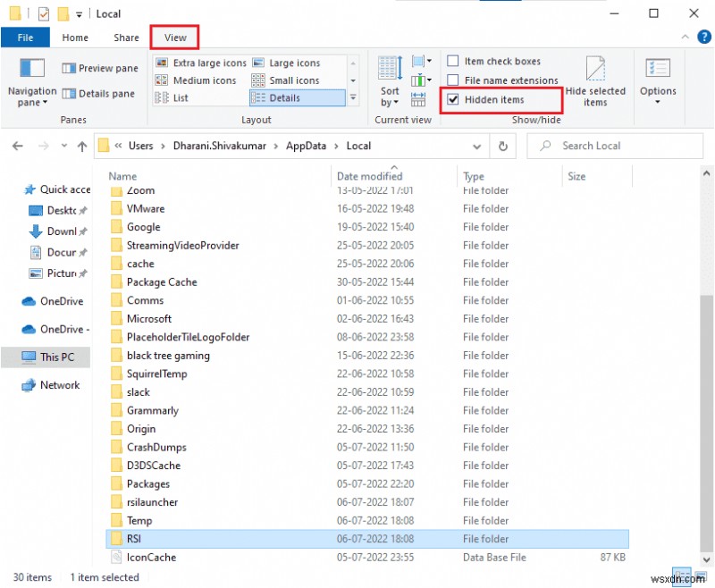Screen dimensions: 715x588
Task: Click AppData in the address path
Action: click(x=306, y=146)
